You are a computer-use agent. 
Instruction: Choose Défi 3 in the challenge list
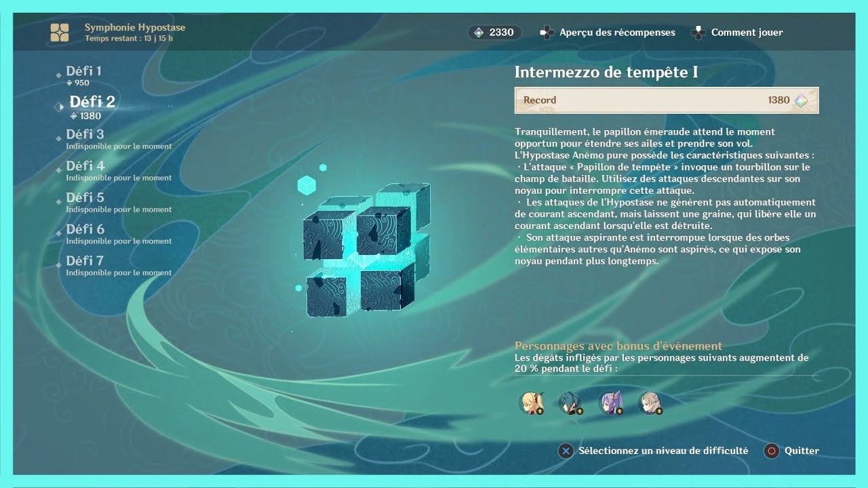click(114, 138)
